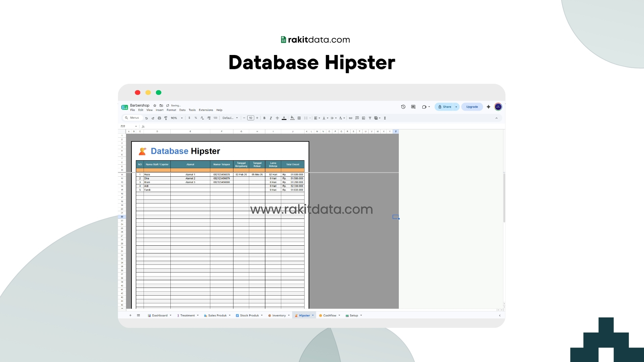The height and width of the screenshot is (362, 644).
Task: Open the fill color picker
Action: point(292,118)
